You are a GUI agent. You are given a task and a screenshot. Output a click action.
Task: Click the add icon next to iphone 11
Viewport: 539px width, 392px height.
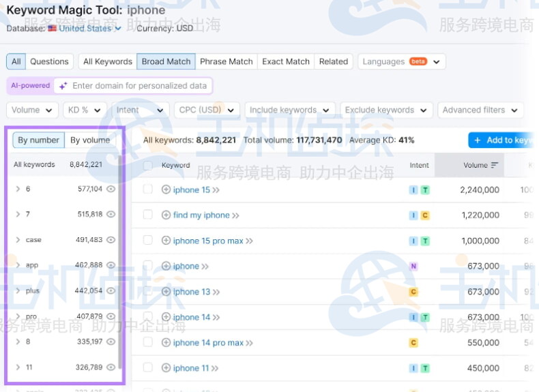click(x=166, y=369)
